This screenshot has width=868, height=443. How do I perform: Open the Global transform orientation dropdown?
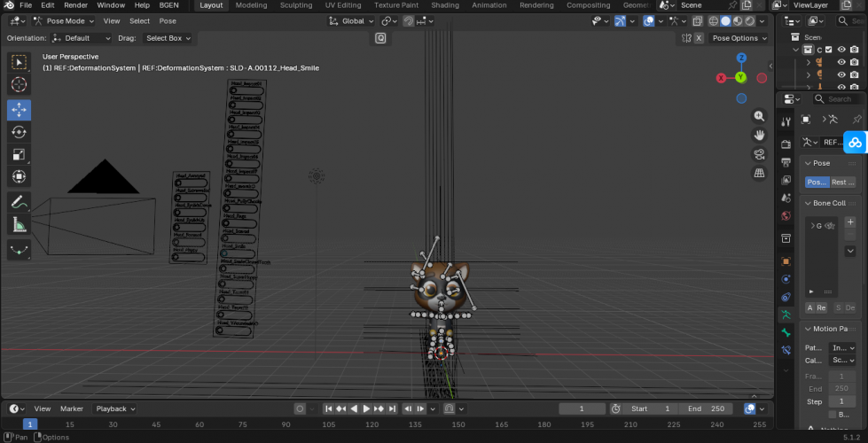click(351, 21)
